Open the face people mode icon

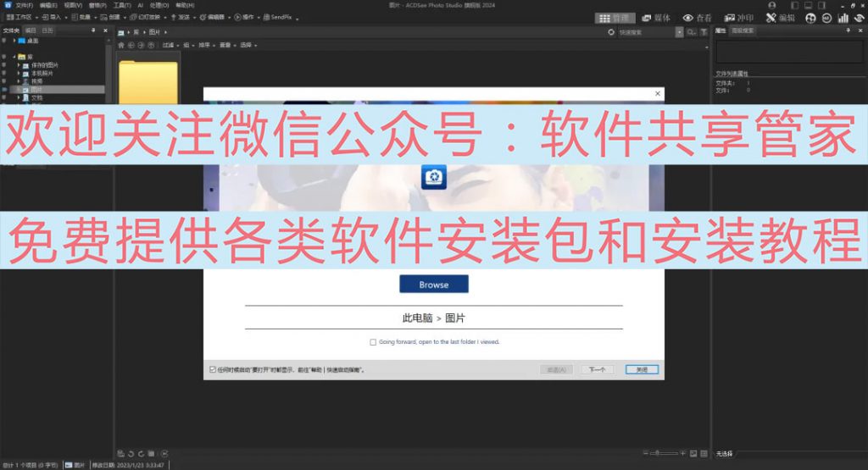point(810,19)
